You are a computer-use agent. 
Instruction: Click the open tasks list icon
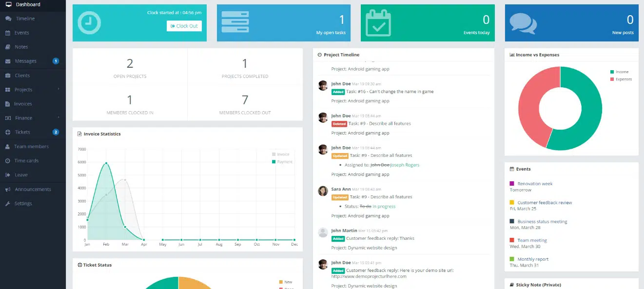point(235,22)
